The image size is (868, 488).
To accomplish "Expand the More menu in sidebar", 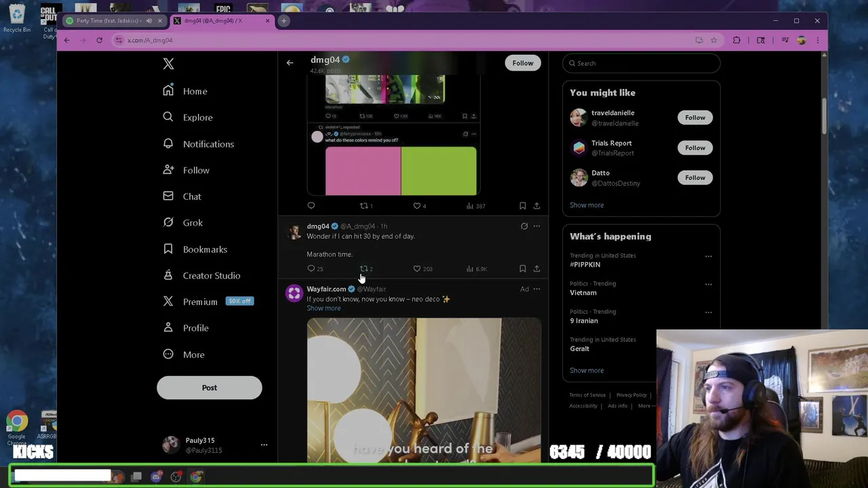I will [184, 354].
